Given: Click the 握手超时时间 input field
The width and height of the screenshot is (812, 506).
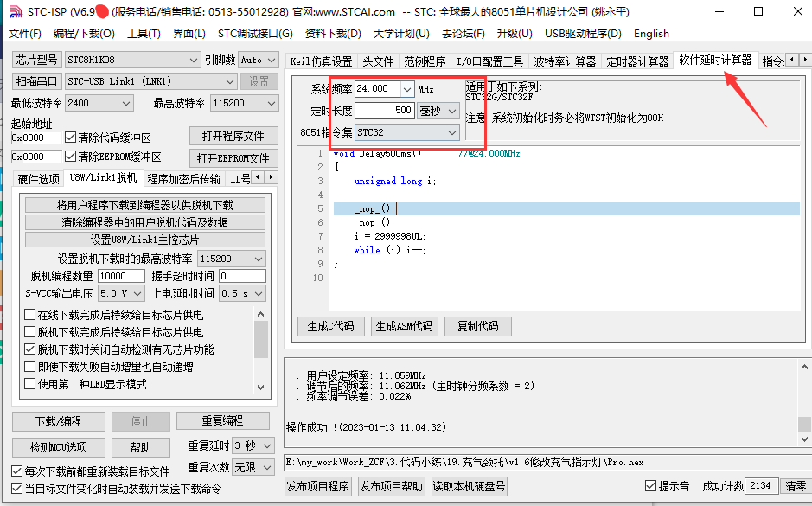Looking at the screenshot, I should pyautogui.click(x=242, y=276).
